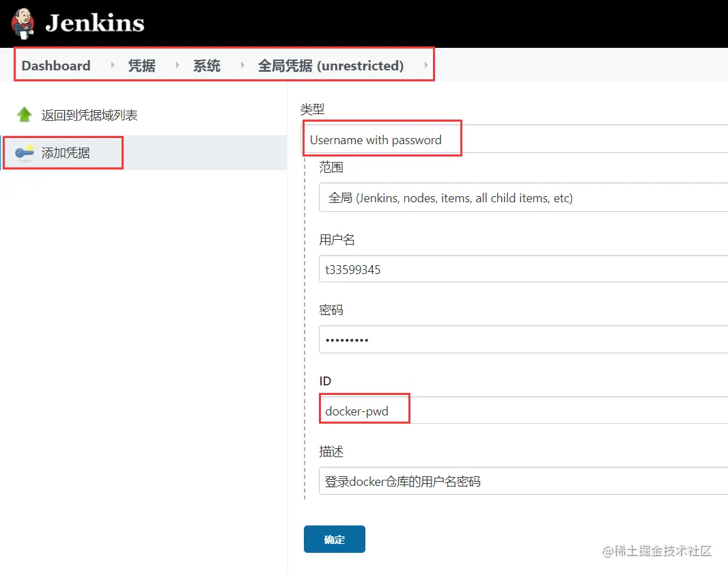
Task: Expand the arrow after 凭据 breadcrumb
Action: click(178, 66)
